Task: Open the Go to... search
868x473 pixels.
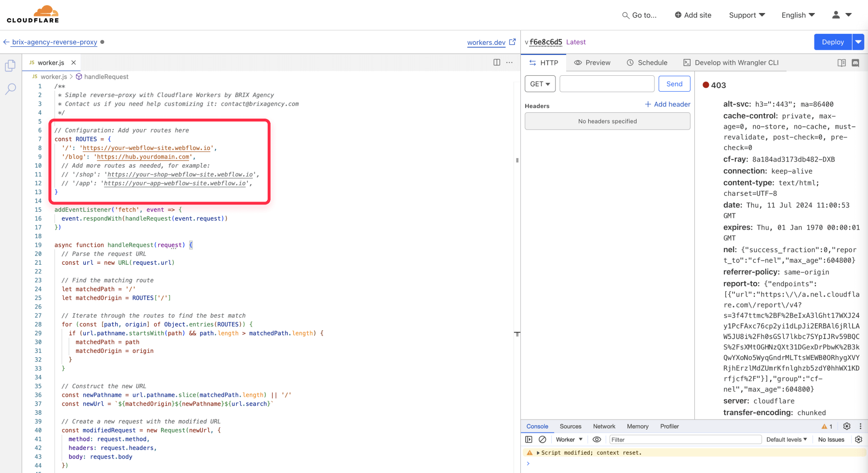Action: click(639, 15)
